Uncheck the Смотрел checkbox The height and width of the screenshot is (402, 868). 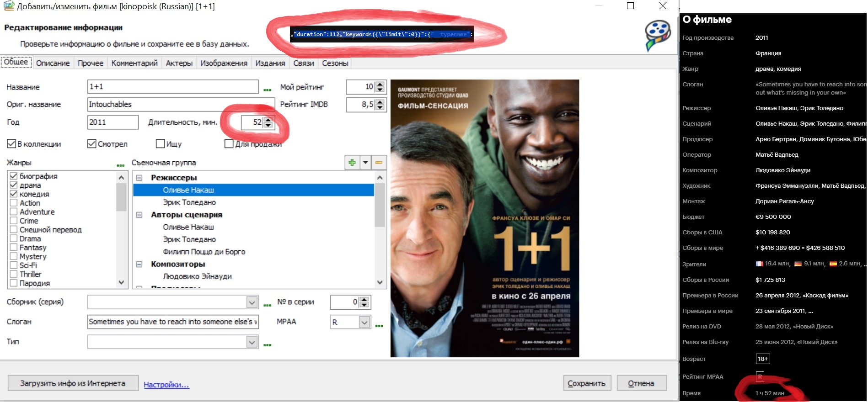coord(91,144)
